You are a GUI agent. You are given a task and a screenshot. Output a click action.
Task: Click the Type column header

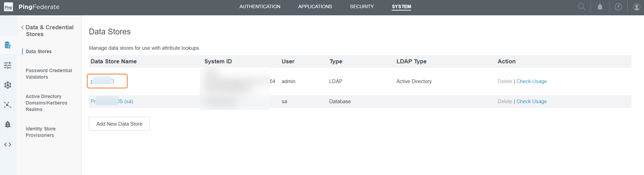click(x=336, y=61)
